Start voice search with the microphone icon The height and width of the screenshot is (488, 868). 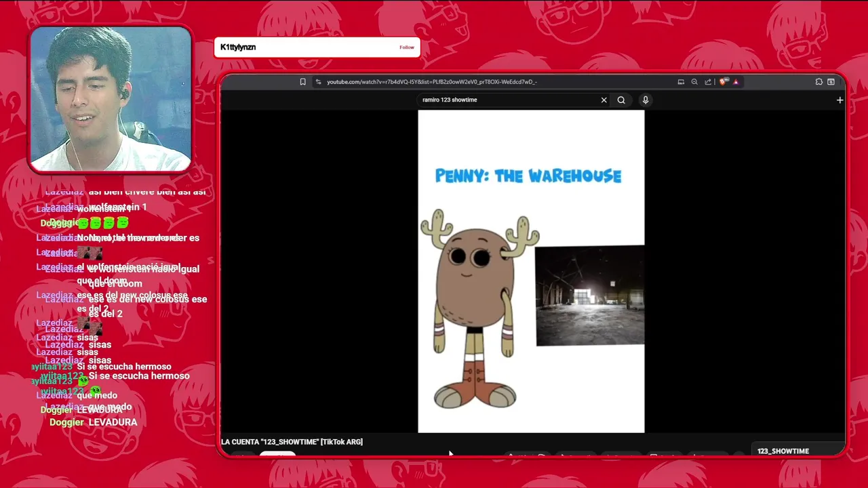646,100
